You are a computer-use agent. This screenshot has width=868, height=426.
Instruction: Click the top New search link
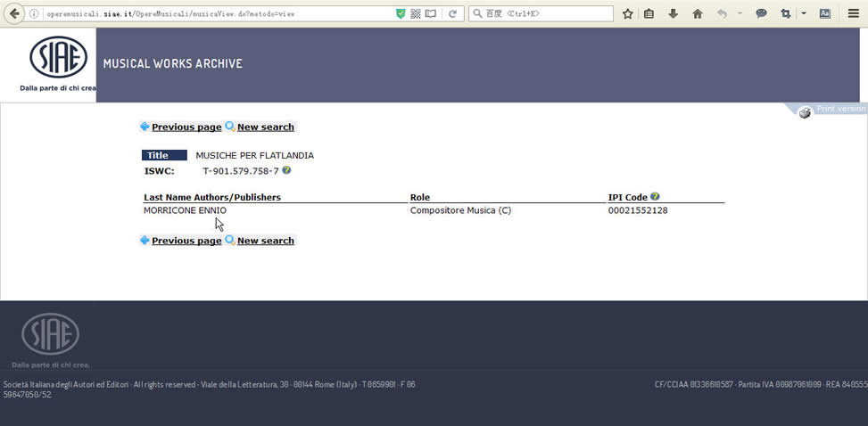(266, 127)
